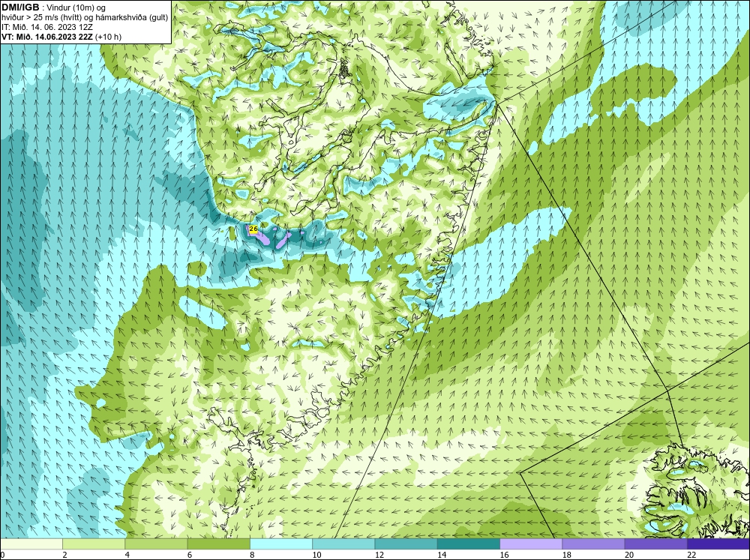Click the 4-6 m/s green legend swatch

[157, 544]
